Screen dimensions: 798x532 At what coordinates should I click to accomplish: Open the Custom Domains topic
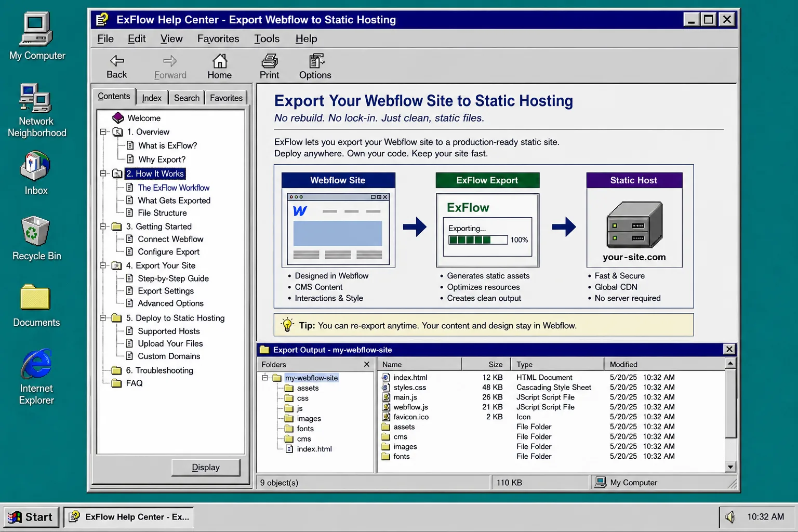(169, 356)
